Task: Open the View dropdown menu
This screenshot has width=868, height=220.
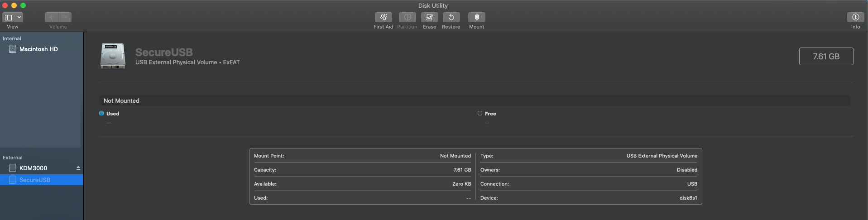Action: [19, 17]
